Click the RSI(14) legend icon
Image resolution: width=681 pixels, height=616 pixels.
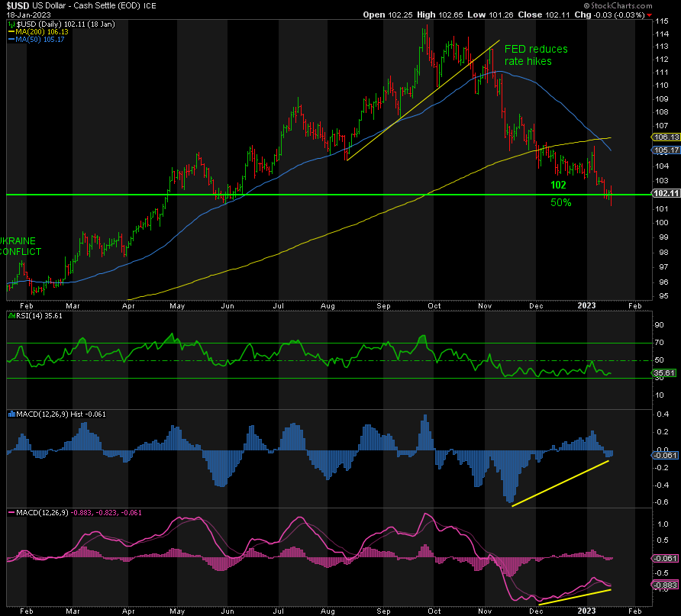(11, 316)
